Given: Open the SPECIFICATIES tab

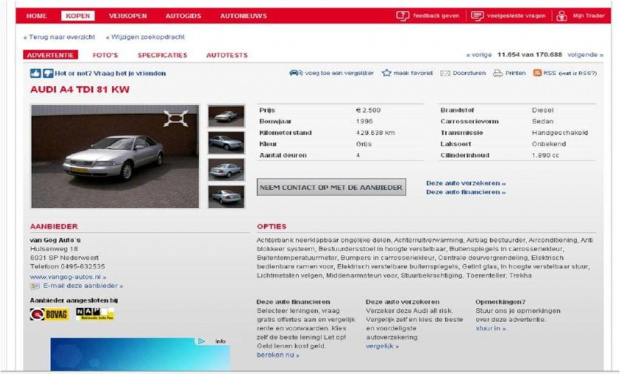Looking at the screenshot, I should pos(162,55).
